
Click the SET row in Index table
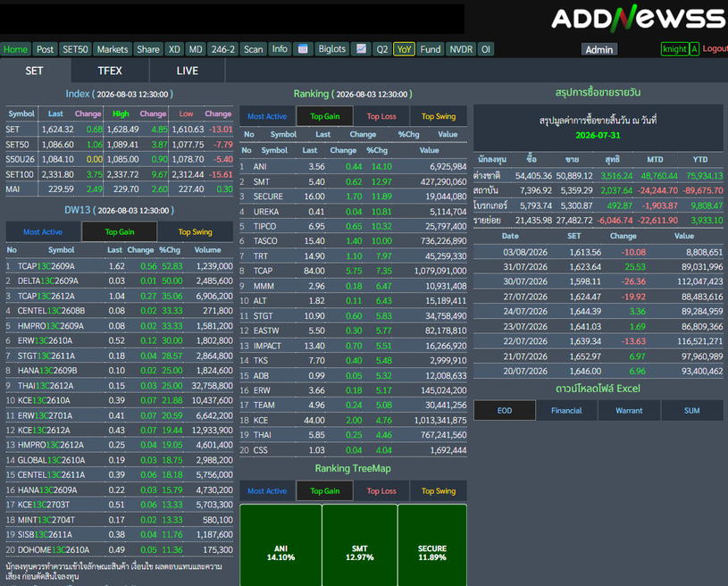coord(120,130)
